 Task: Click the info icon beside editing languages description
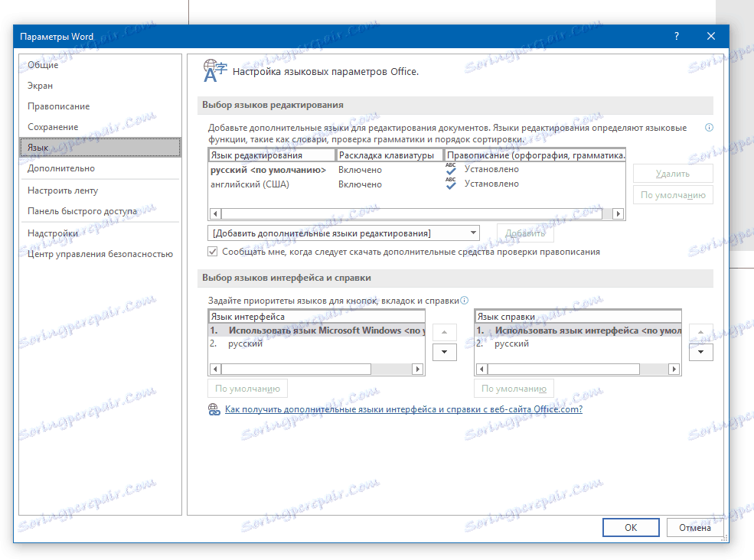(x=709, y=128)
